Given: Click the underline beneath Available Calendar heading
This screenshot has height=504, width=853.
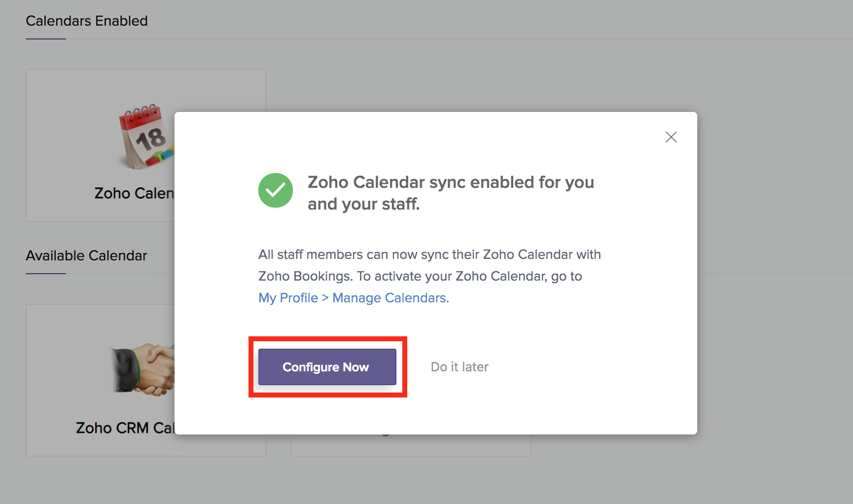Looking at the screenshot, I should tap(46, 274).
